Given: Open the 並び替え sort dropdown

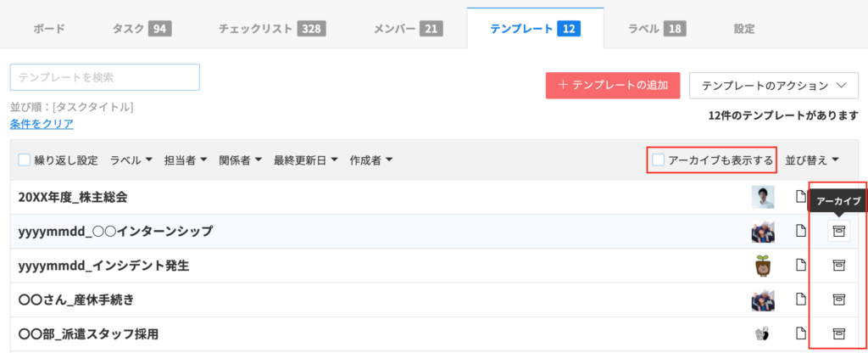Looking at the screenshot, I should (x=811, y=160).
